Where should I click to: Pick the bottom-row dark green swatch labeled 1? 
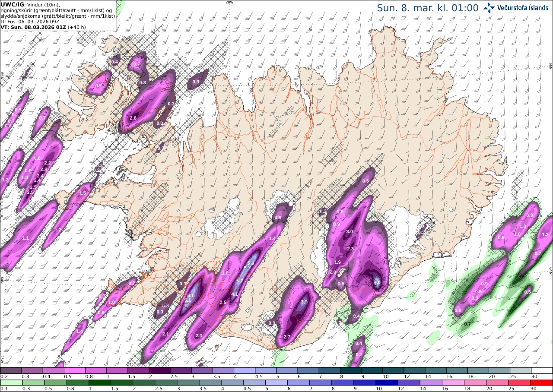pos(99,383)
